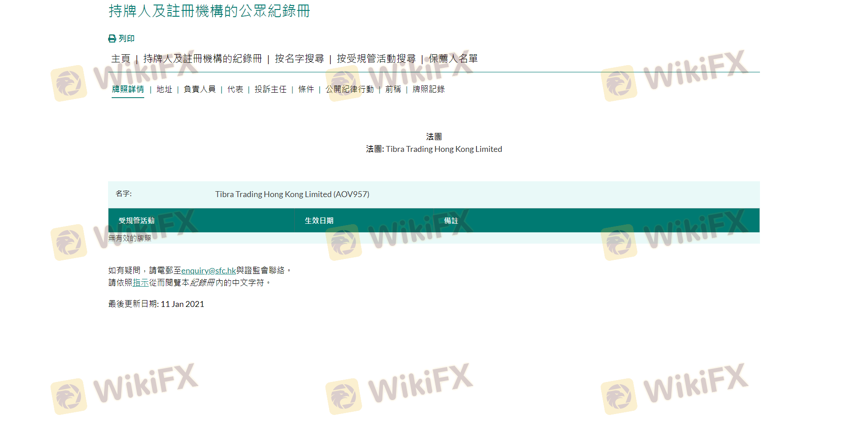Open the 持牌人及註冊機構的紀錄冊 navigation link

203,59
